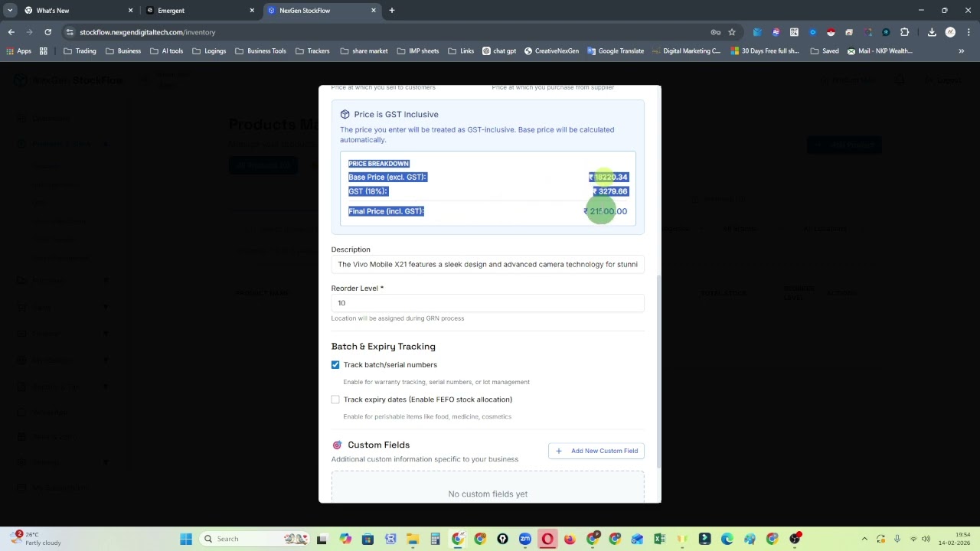Open File Explorer from taskbar
The width and height of the screenshot is (980, 551).
[x=413, y=539]
